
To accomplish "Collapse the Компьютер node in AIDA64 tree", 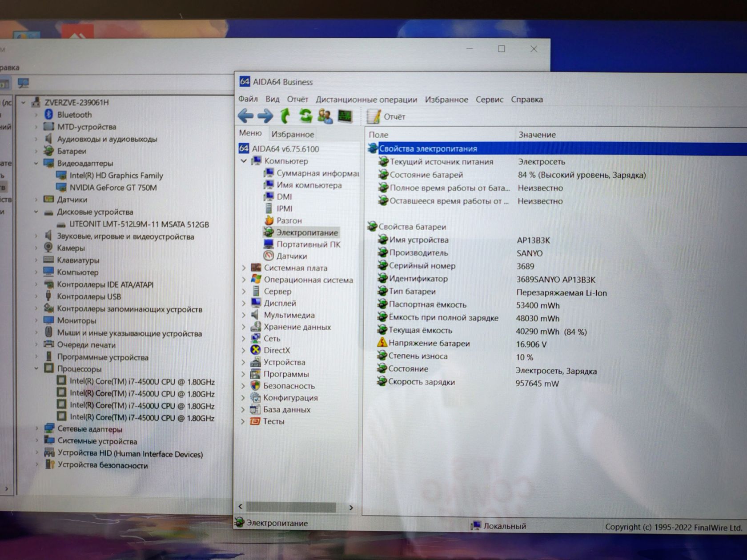I will pyautogui.click(x=244, y=161).
